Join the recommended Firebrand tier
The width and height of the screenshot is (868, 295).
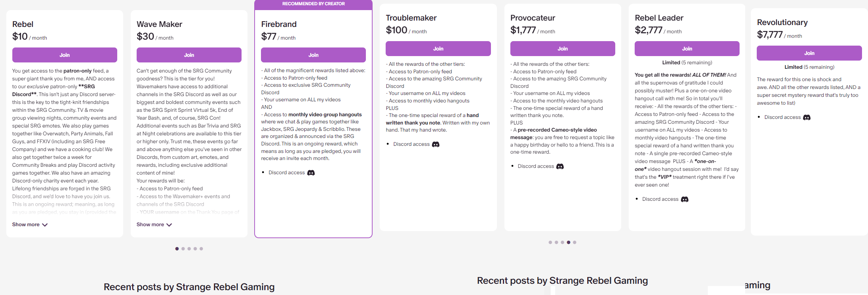pos(313,55)
